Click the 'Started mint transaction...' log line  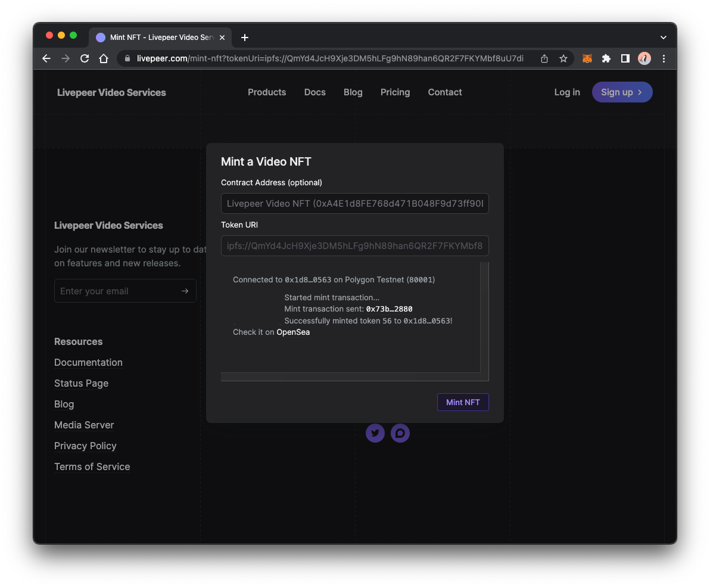332,297
